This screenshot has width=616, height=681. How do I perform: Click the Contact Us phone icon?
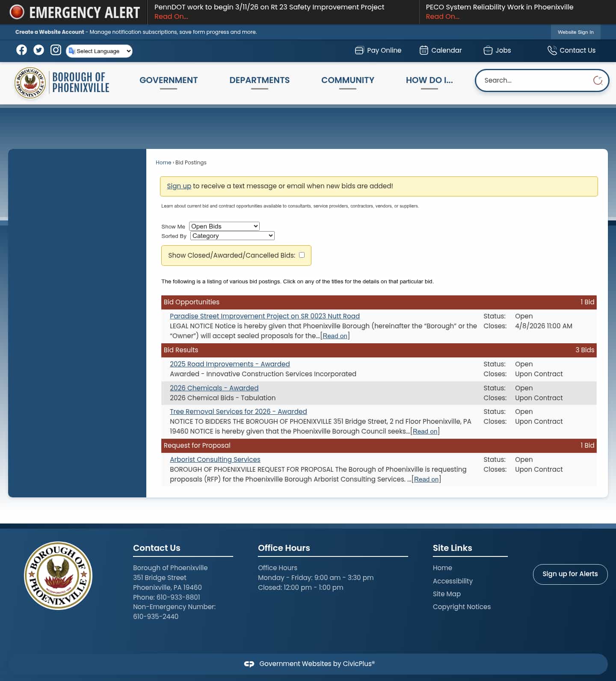point(552,51)
